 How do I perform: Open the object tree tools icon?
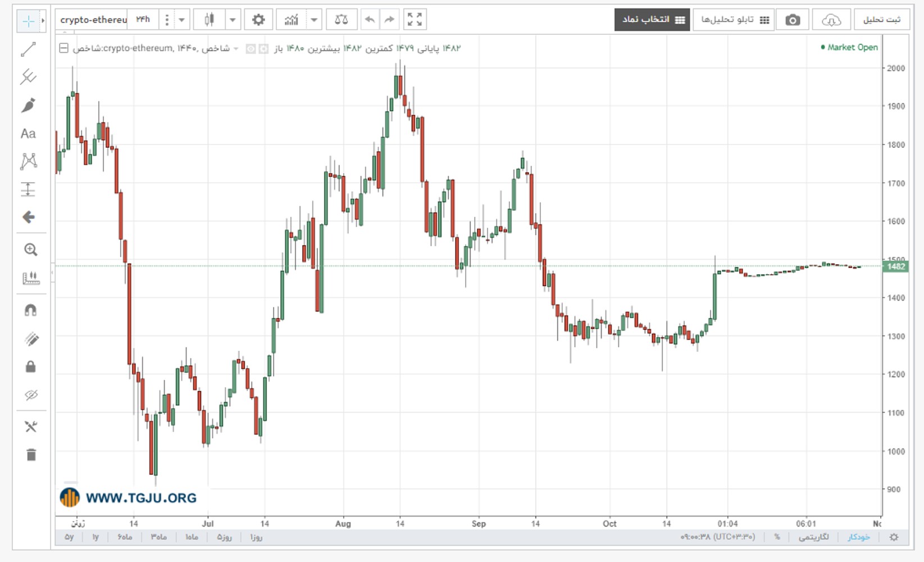point(31,427)
